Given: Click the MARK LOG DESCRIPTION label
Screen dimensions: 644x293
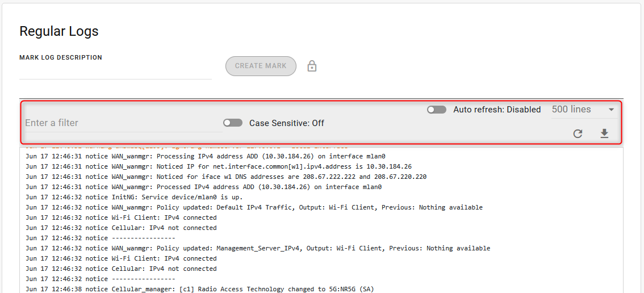Looking at the screenshot, I should tap(61, 57).
